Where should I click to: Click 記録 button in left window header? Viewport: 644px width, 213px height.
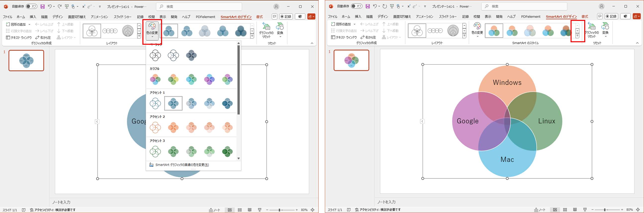click(286, 16)
